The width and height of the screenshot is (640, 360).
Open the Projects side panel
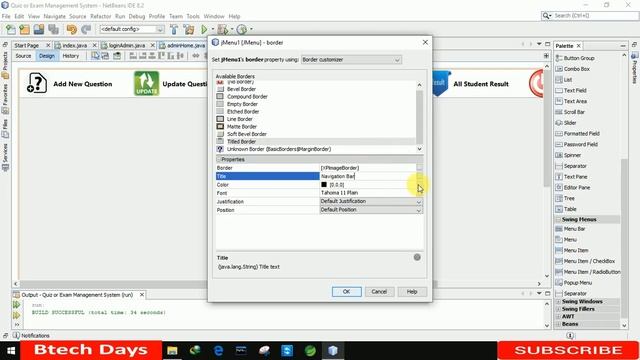click(5, 66)
